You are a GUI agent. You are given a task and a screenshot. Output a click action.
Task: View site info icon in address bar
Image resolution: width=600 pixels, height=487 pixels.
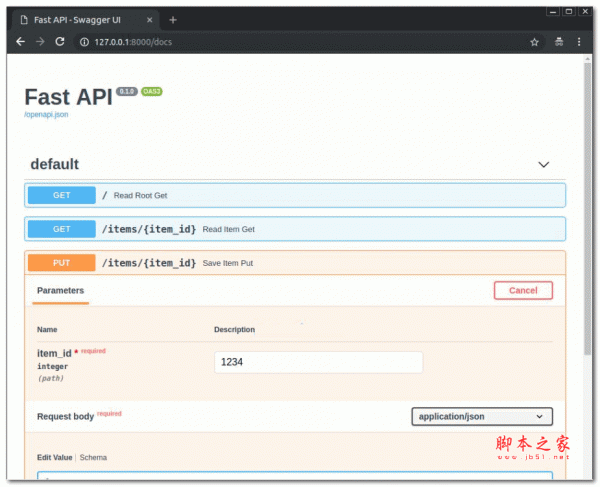point(84,42)
